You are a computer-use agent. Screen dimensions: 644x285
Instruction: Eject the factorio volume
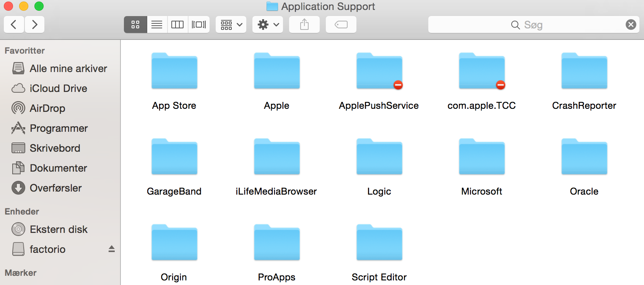(112, 249)
